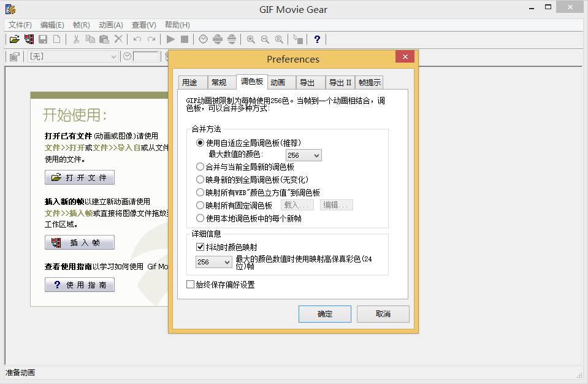The height and width of the screenshot is (384, 588).
Task: Enable 始终保存偏好设置 checkbox
Action: click(x=190, y=285)
